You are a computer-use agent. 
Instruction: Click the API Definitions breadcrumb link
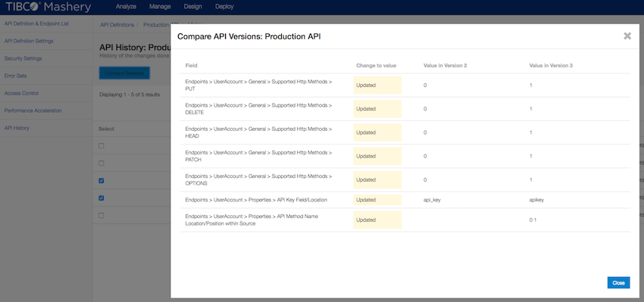(117, 25)
